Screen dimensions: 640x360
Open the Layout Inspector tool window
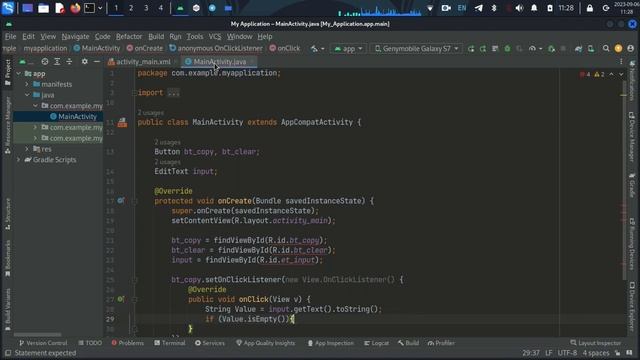coord(596,343)
